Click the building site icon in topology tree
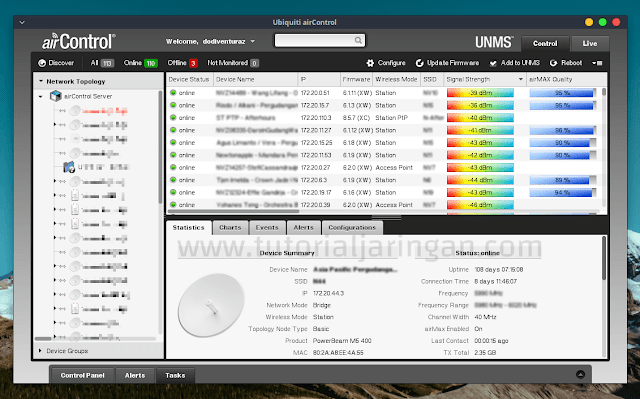 pyautogui.click(x=69, y=167)
